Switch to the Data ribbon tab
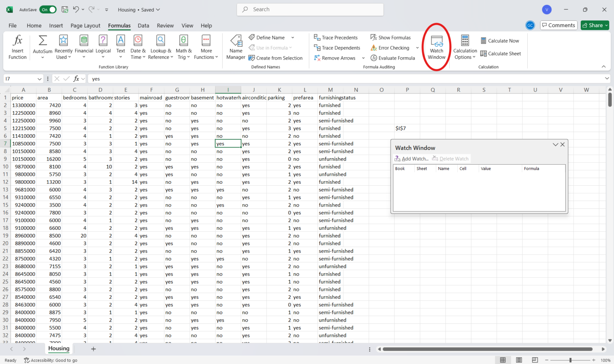The height and width of the screenshot is (364, 614). coord(144,26)
